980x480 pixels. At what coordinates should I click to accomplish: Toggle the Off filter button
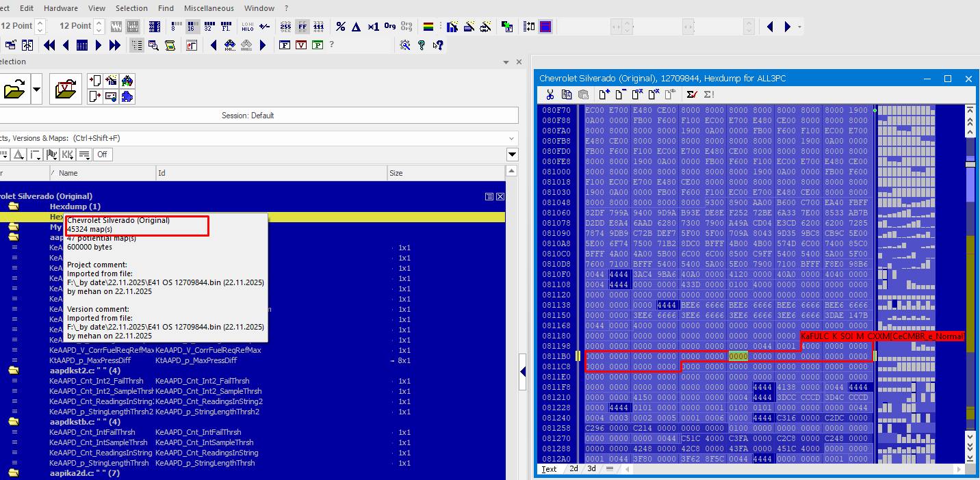(x=102, y=155)
